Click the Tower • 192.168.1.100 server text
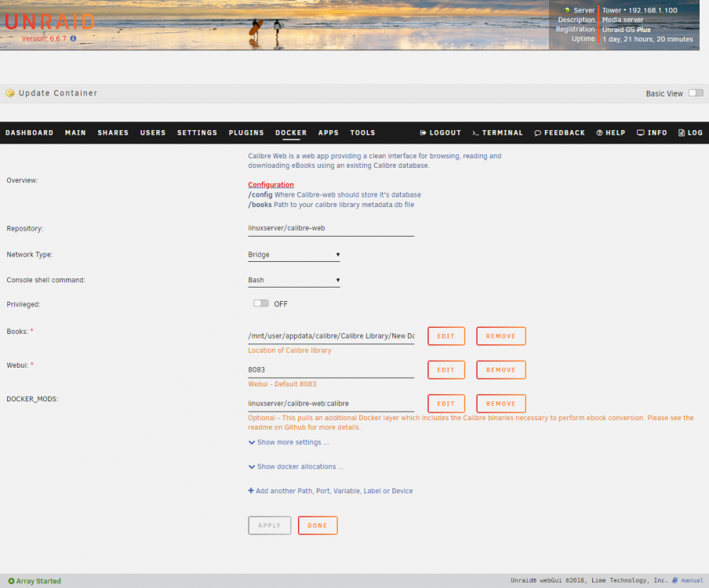 tap(639, 10)
